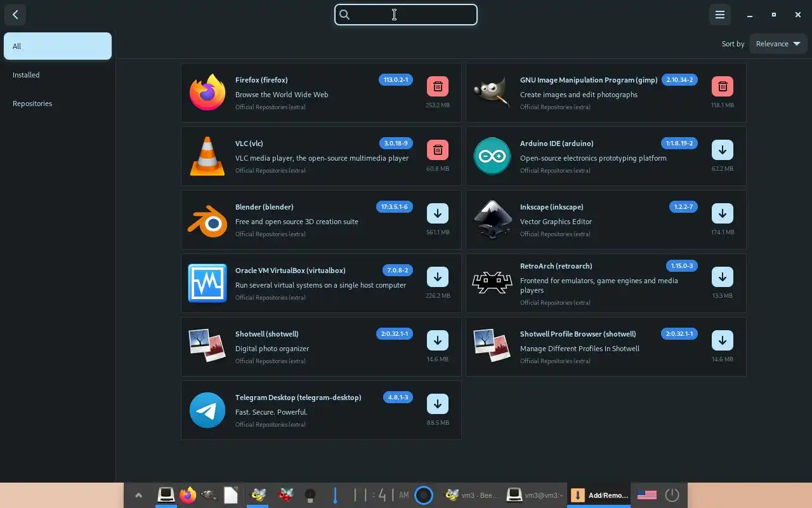The width and height of the screenshot is (812, 508).
Task: Select the Installed category tab
Action: pos(58,75)
